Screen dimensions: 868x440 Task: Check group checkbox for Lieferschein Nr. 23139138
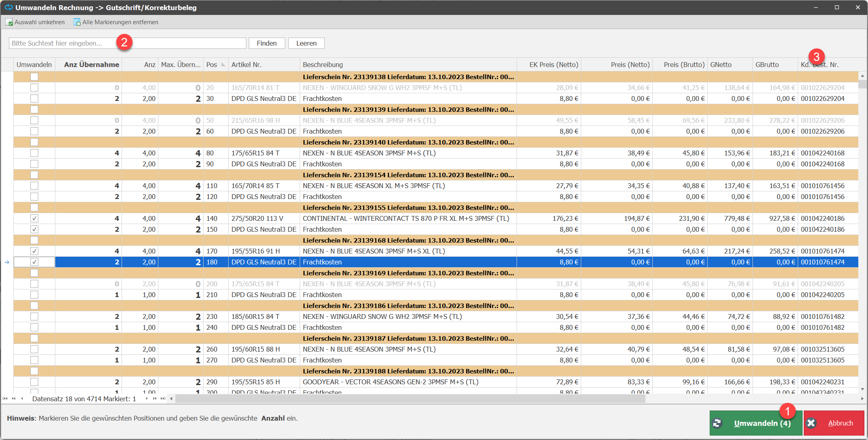point(34,77)
